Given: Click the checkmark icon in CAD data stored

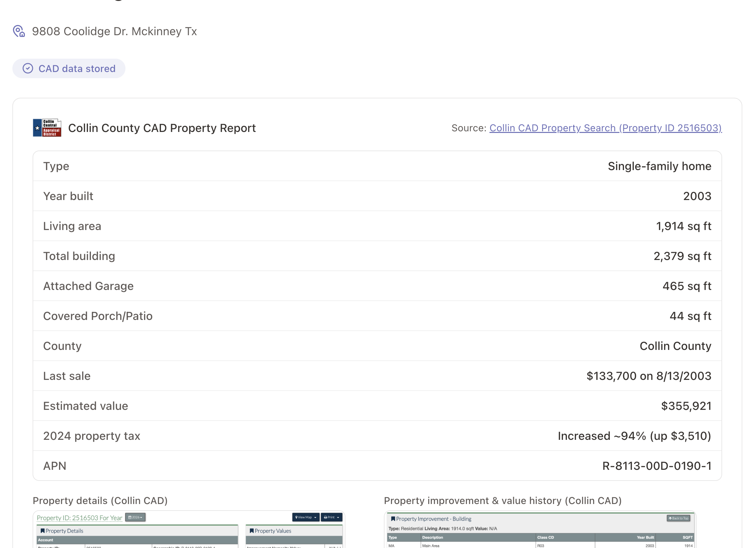Looking at the screenshot, I should click(x=28, y=68).
